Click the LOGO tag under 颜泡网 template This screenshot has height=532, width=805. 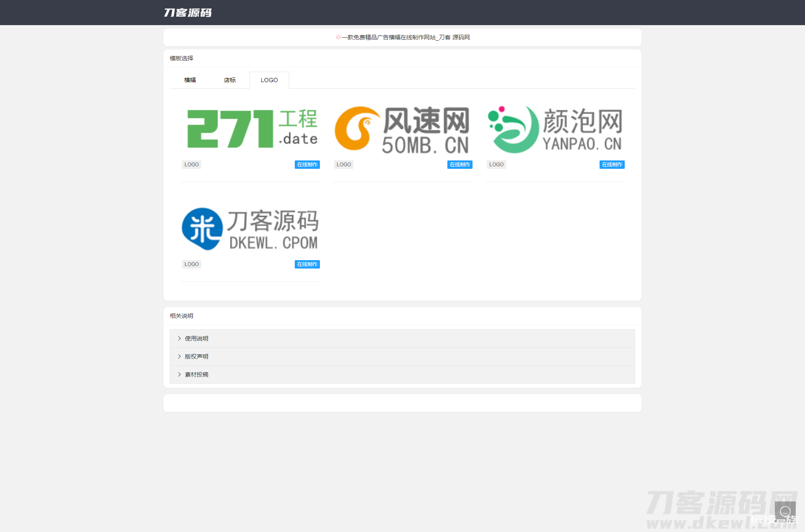click(496, 165)
